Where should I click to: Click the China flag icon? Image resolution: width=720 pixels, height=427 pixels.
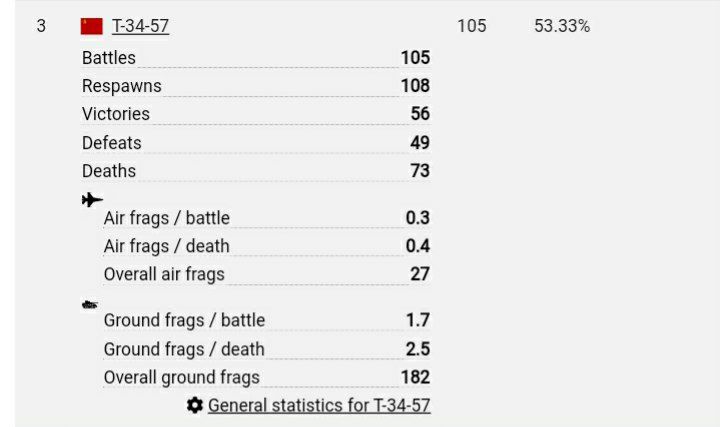click(92, 27)
